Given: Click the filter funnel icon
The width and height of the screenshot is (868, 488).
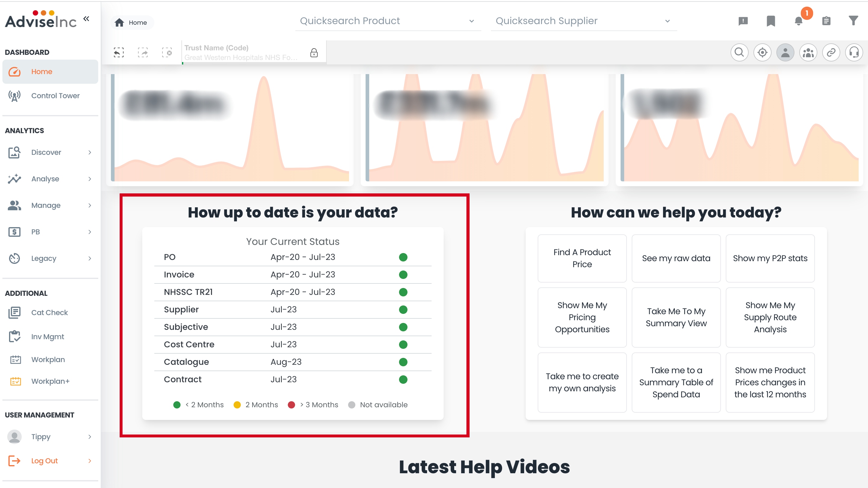Looking at the screenshot, I should (x=853, y=21).
